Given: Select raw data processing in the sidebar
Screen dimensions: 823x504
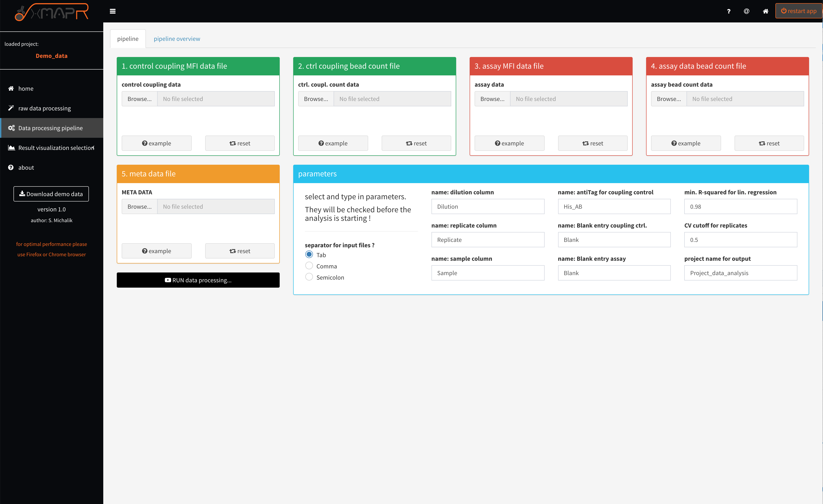Looking at the screenshot, I should click(x=44, y=108).
